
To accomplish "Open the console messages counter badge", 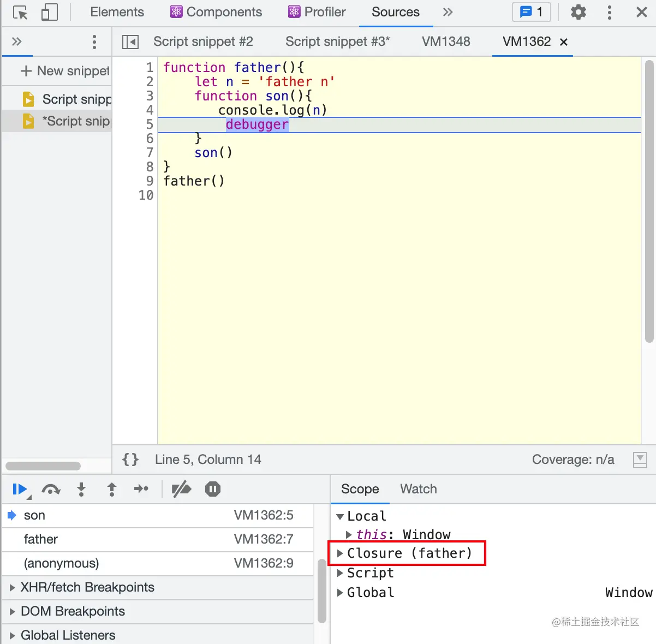I will point(532,12).
